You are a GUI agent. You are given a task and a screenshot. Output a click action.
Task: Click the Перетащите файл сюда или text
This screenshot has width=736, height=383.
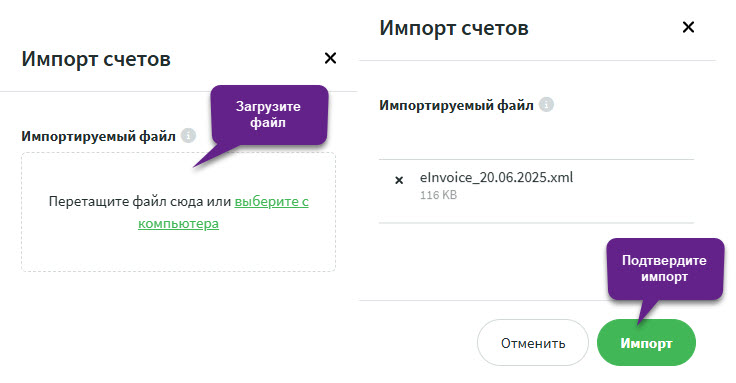point(140,201)
